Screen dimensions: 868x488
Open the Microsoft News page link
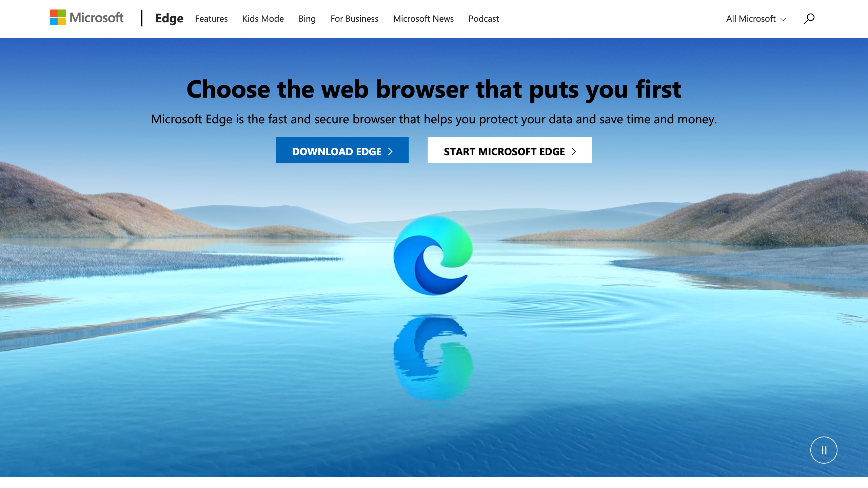click(x=423, y=18)
